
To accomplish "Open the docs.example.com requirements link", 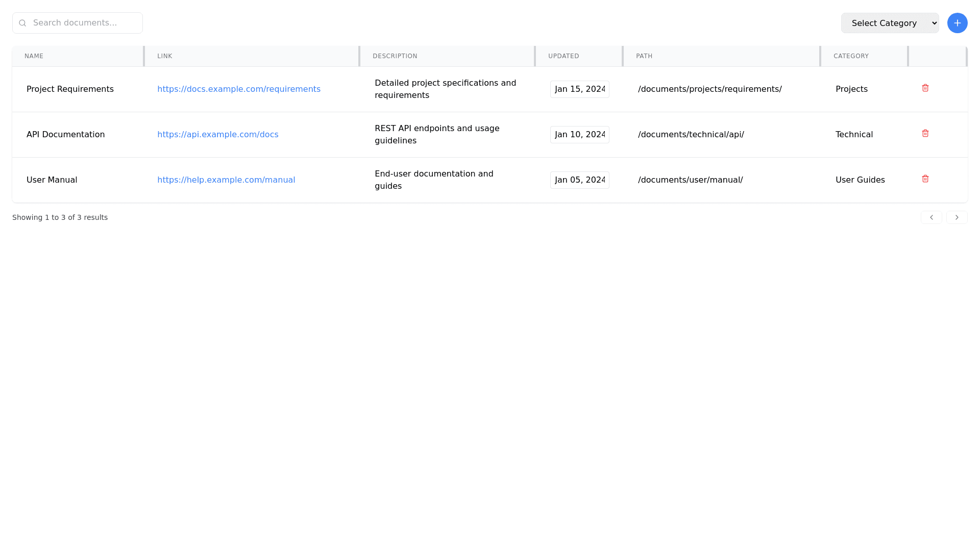I will pyautogui.click(x=238, y=89).
